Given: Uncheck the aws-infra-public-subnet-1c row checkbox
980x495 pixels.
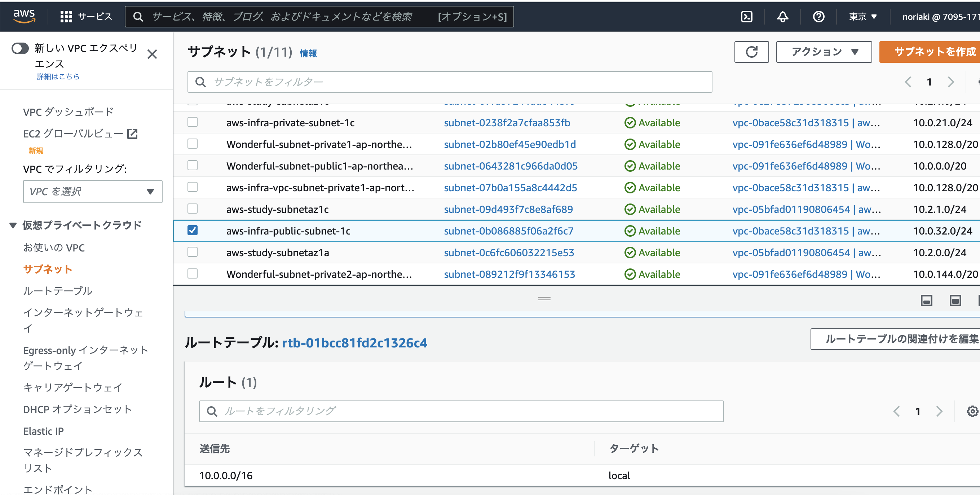Looking at the screenshot, I should (193, 231).
